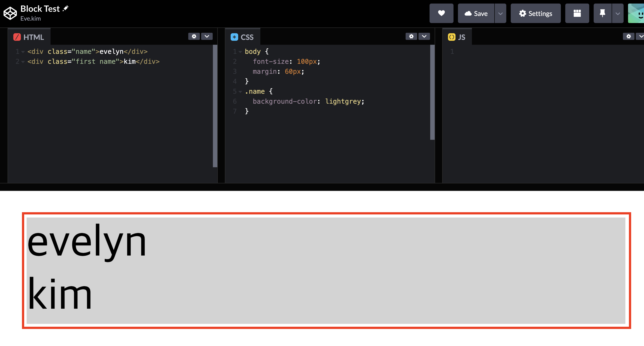Fold the .name rule at CSS line 5
This screenshot has width=644, height=346.
coord(240,92)
